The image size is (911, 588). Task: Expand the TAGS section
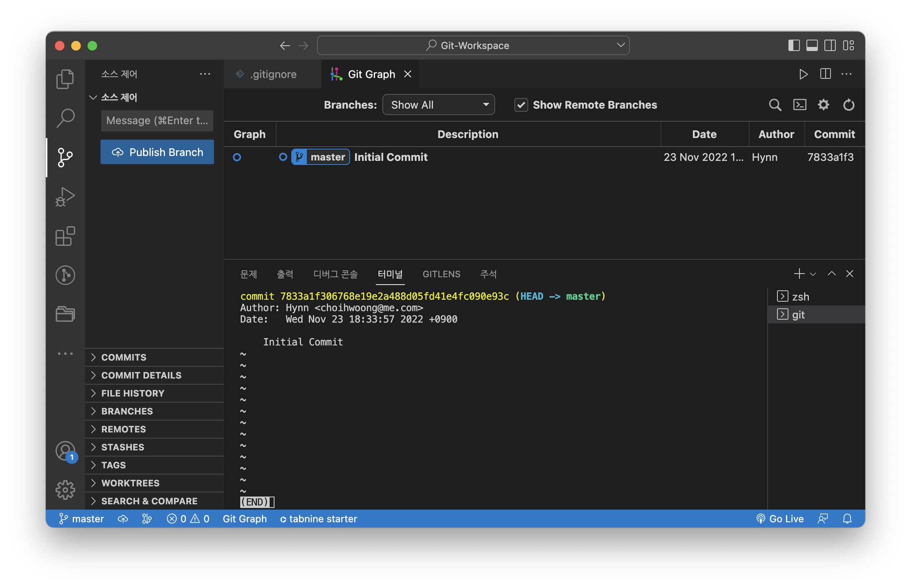click(x=154, y=465)
